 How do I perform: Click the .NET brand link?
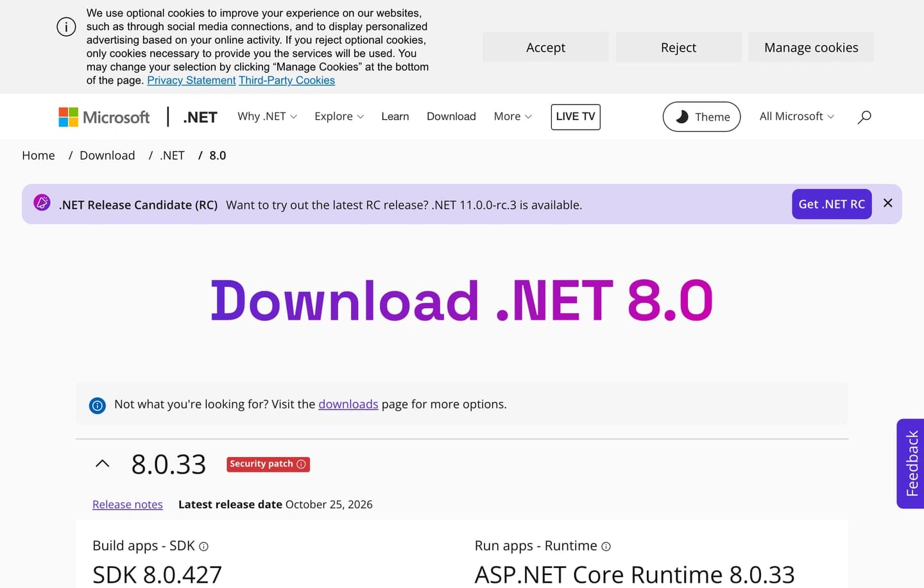pyautogui.click(x=200, y=117)
